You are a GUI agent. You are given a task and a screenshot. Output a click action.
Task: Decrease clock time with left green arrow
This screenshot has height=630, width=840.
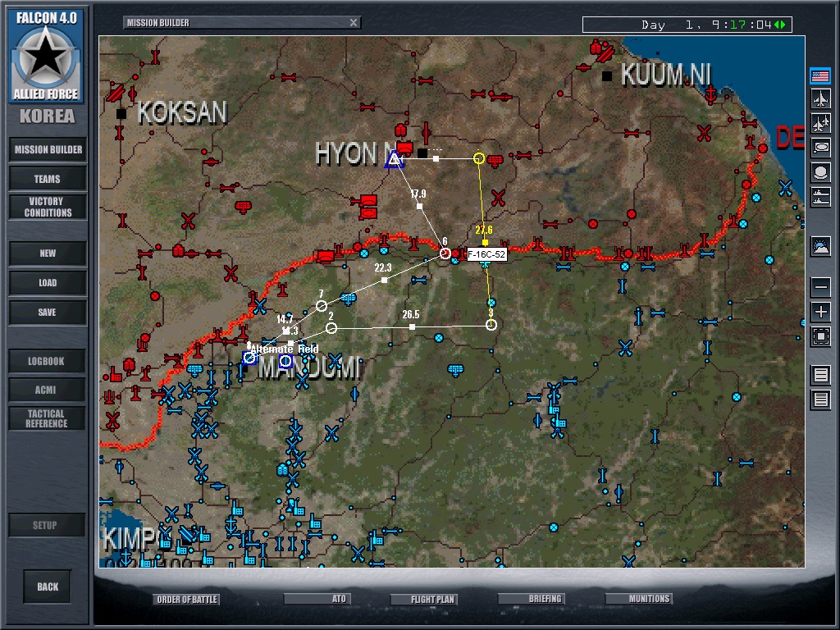pyautogui.click(x=777, y=25)
